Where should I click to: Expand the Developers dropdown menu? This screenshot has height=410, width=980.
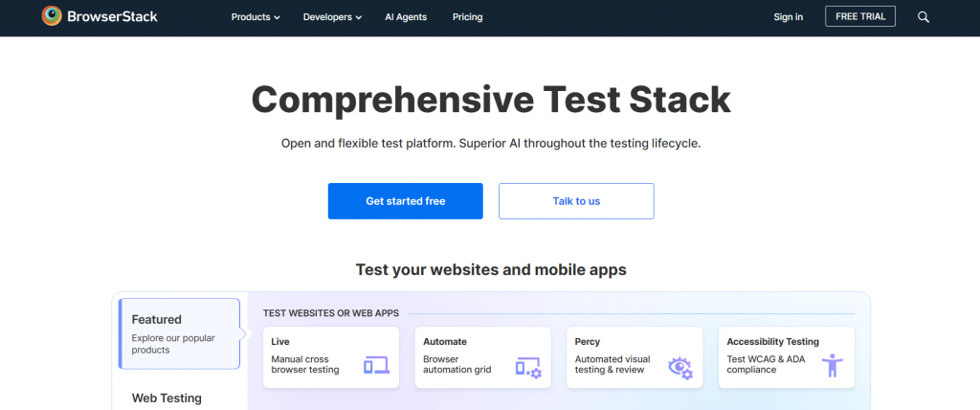pyautogui.click(x=332, y=17)
